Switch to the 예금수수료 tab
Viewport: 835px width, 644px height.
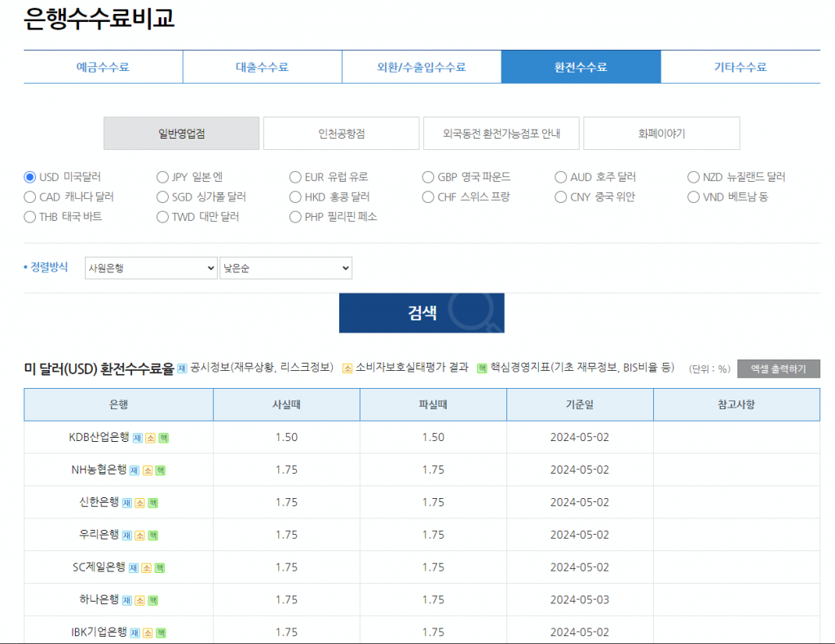[103, 67]
